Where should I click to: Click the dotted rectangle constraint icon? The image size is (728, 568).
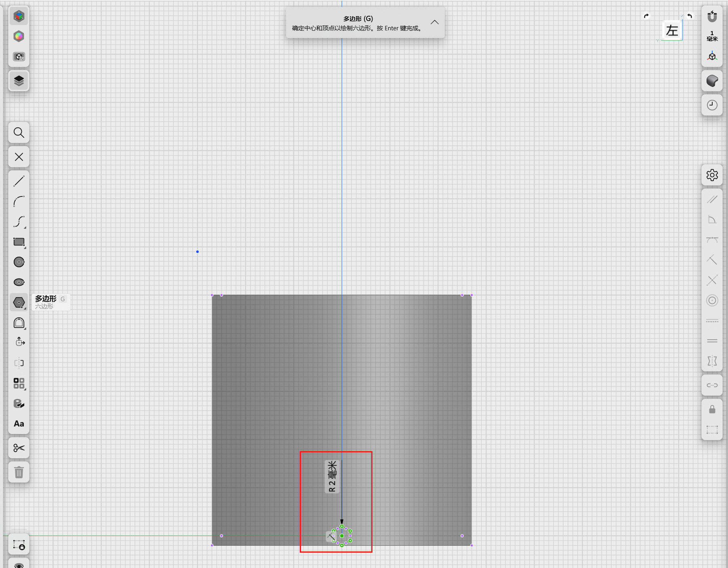pos(712,430)
